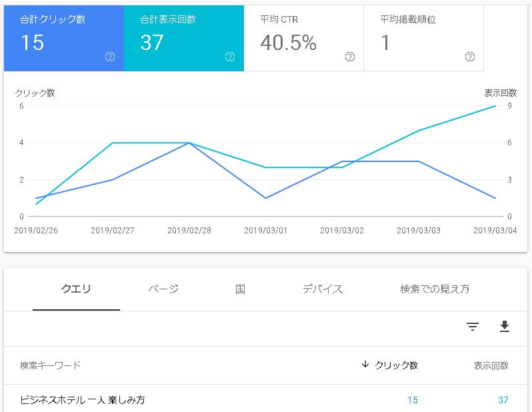
Task: Click the download export icon
Action: click(505, 326)
